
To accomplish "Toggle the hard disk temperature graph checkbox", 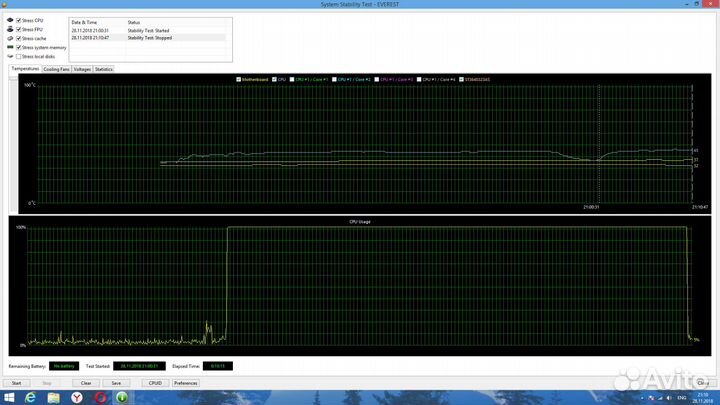I will (461, 79).
